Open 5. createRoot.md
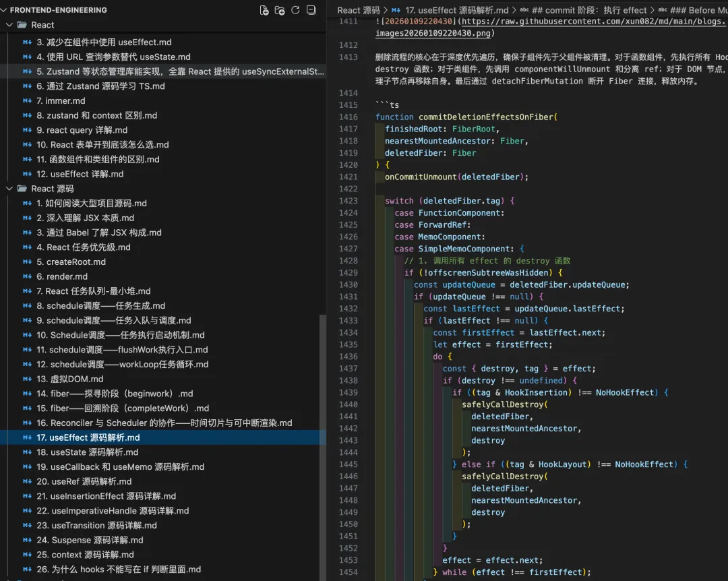This screenshot has height=581, width=728. pos(163,262)
